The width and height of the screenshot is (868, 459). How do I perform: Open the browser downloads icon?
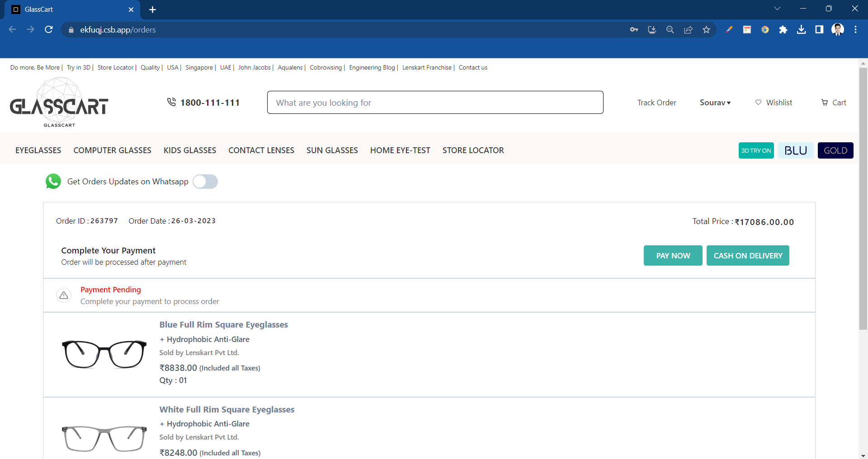(801, 30)
